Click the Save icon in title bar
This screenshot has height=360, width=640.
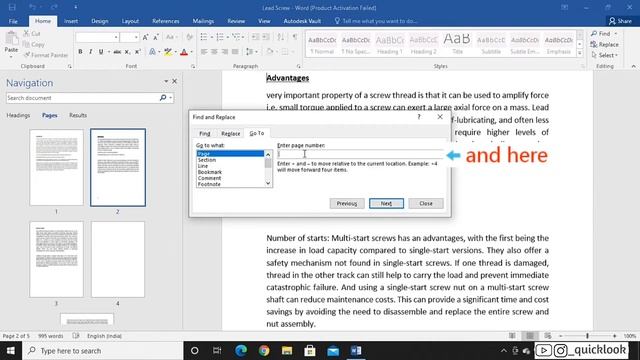point(12,7)
